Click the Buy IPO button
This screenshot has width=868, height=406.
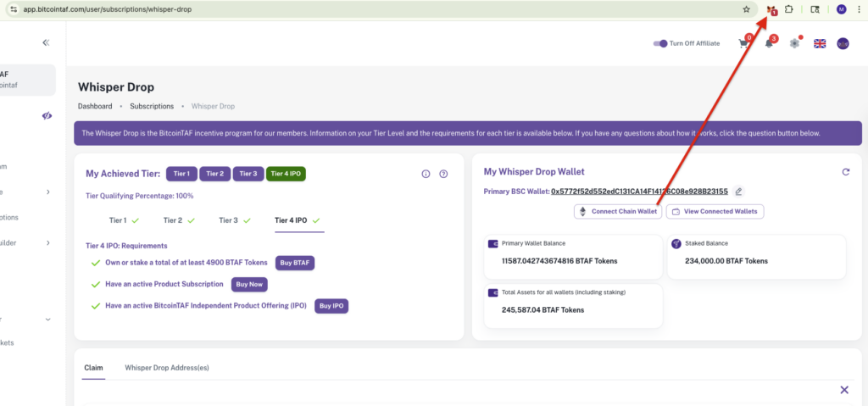(331, 306)
